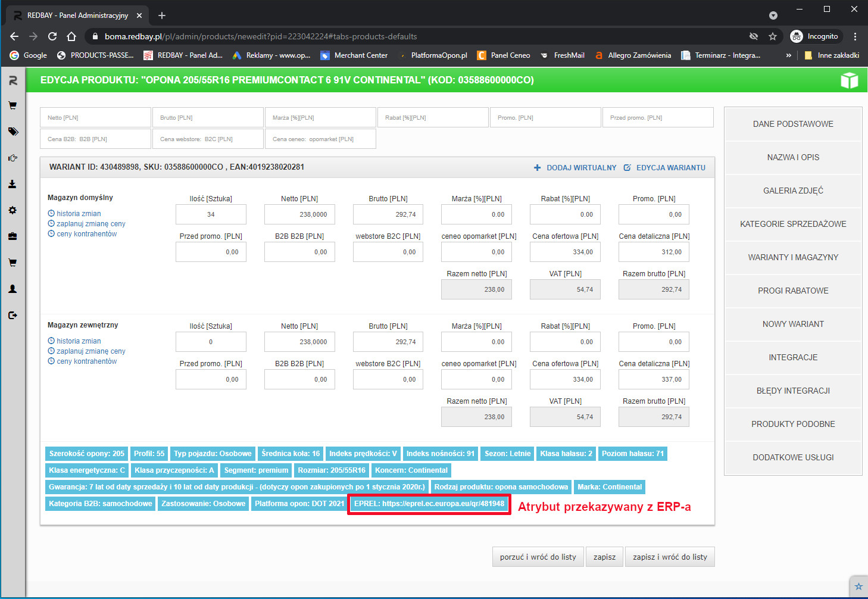
Task: Open the download icon in sidebar
Action: tap(13, 184)
